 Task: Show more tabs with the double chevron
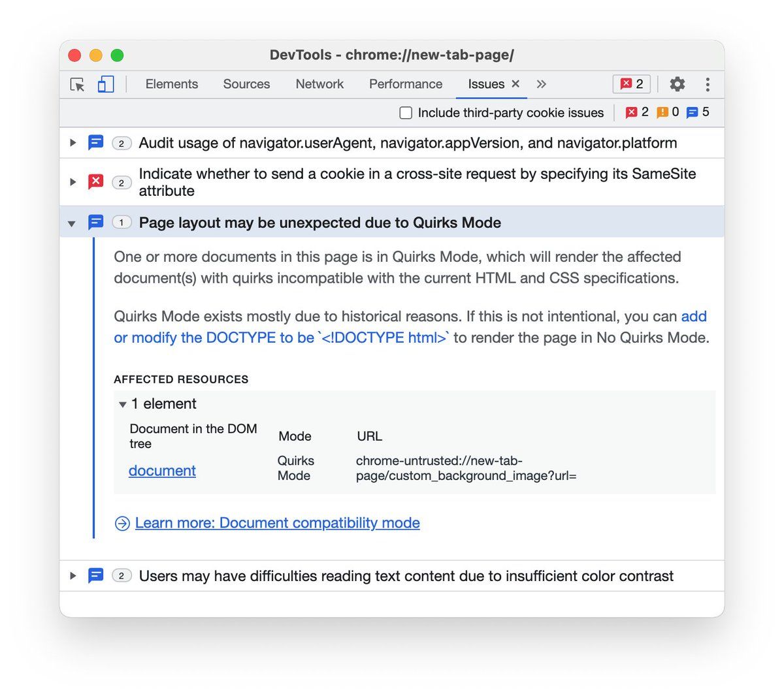(541, 84)
